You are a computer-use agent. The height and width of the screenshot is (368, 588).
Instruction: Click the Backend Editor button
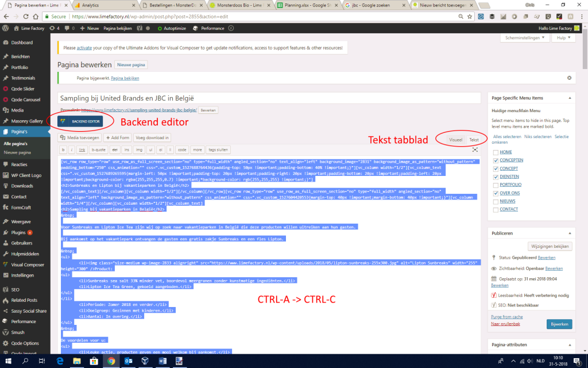click(80, 121)
